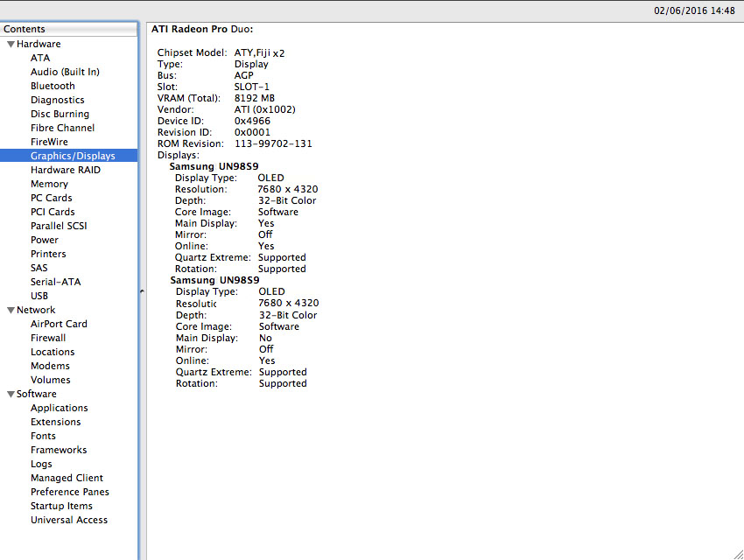Open Fibre Channel hardware info
Screen dimensions: 744x560
click(x=63, y=128)
